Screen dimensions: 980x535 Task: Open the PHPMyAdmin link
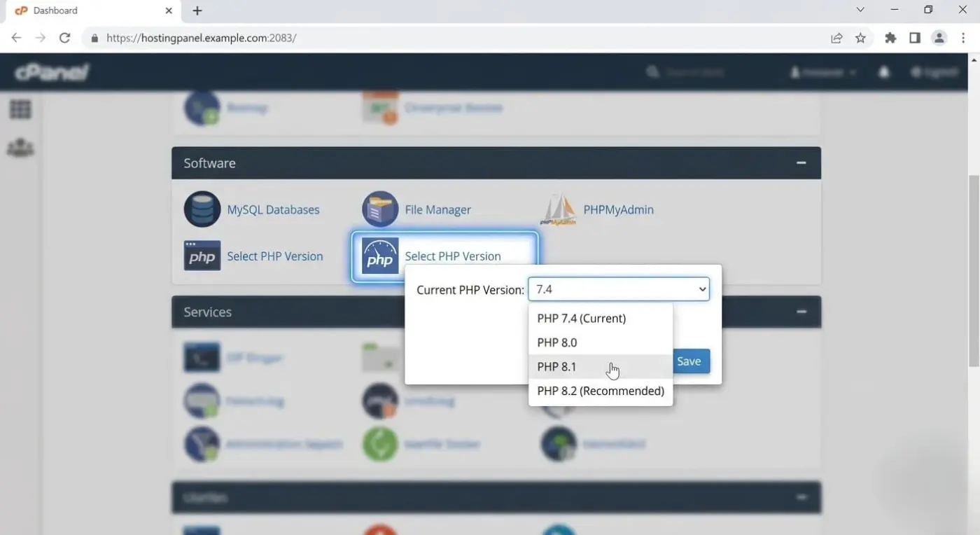point(618,209)
